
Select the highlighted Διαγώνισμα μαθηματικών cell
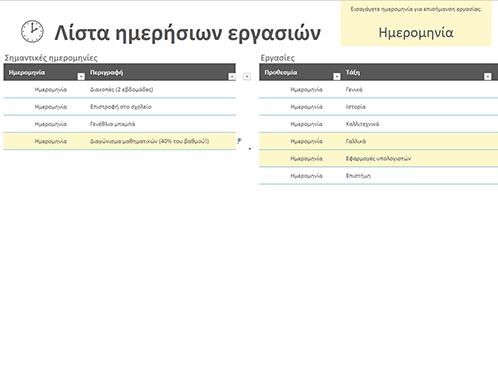coord(161,141)
